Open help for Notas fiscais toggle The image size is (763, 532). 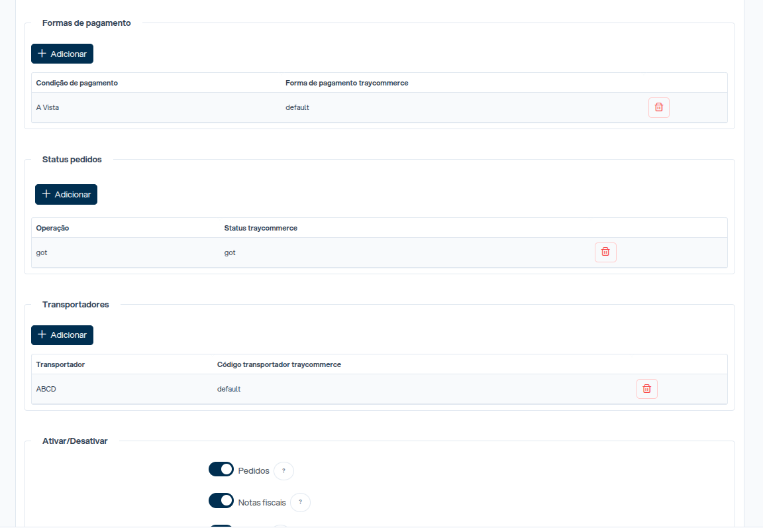[x=300, y=502]
